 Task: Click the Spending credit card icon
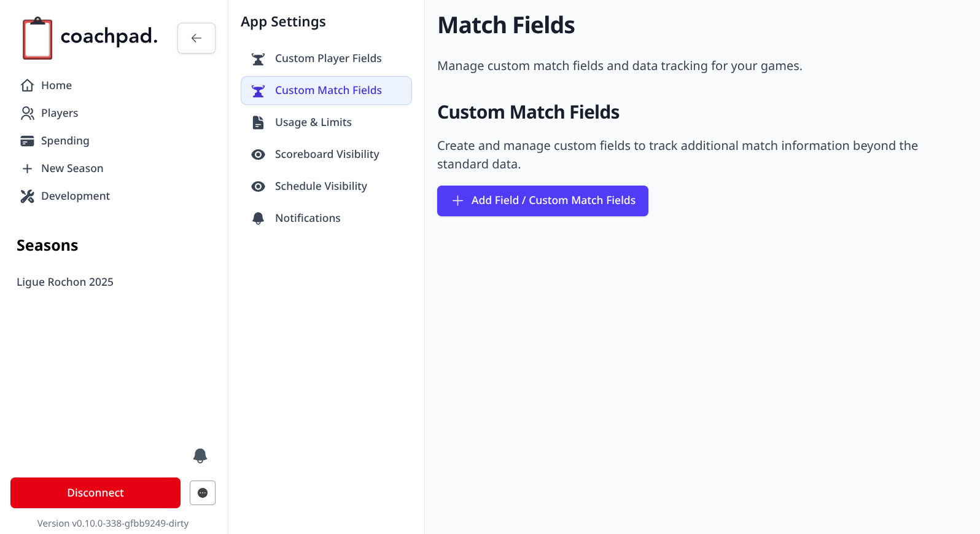click(x=27, y=141)
